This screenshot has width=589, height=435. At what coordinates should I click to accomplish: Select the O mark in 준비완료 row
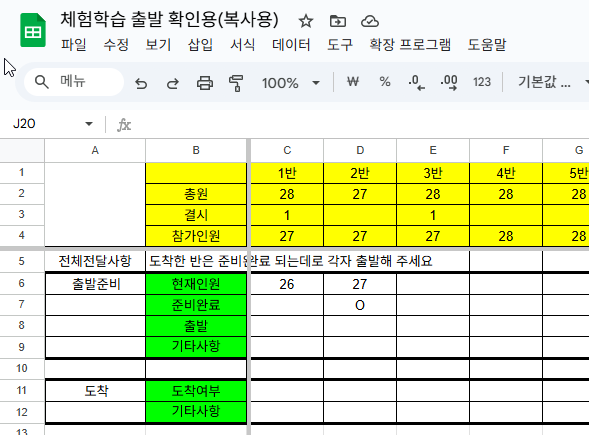pyautogui.click(x=360, y=305)
